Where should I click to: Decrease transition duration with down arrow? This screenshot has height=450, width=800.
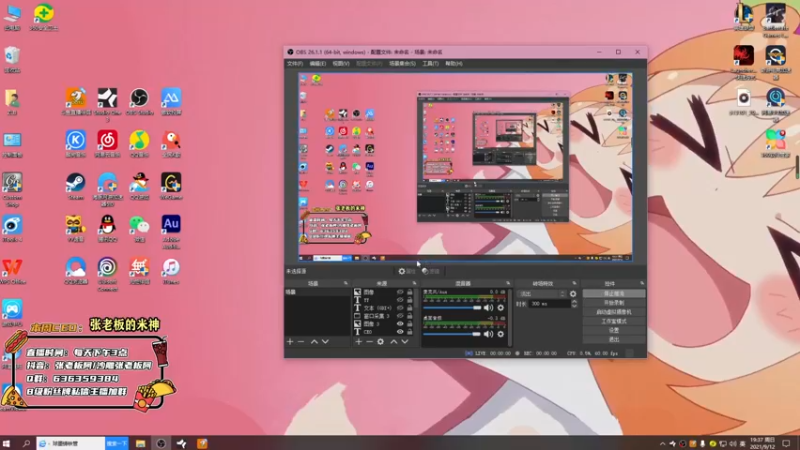click(x=574, y=306)
